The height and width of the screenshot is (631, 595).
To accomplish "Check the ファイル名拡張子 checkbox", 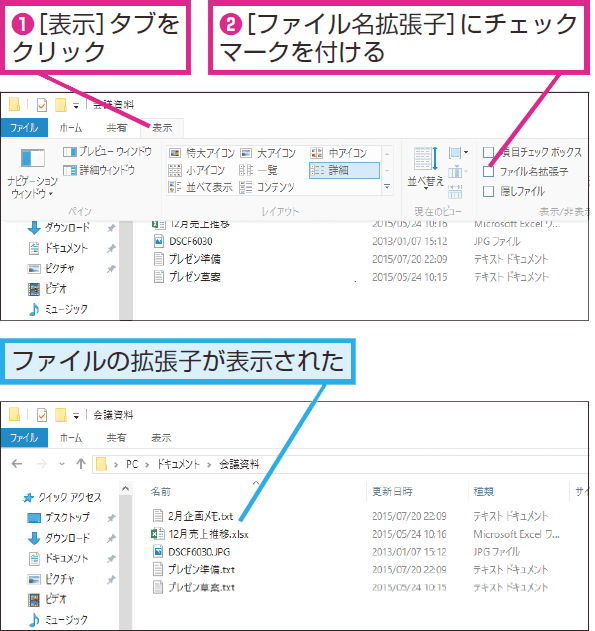I will tap(488, 171).
